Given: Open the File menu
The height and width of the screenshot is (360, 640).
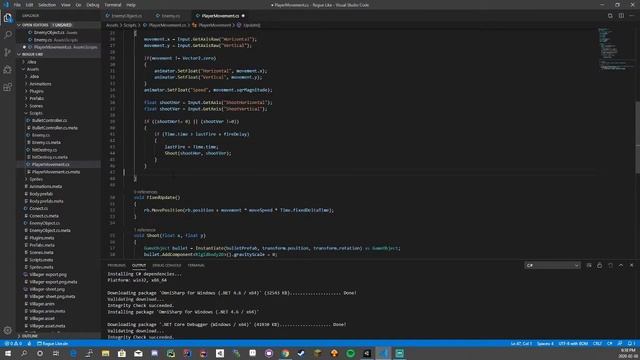Looking at the screenshot, I should coord(17,5).
